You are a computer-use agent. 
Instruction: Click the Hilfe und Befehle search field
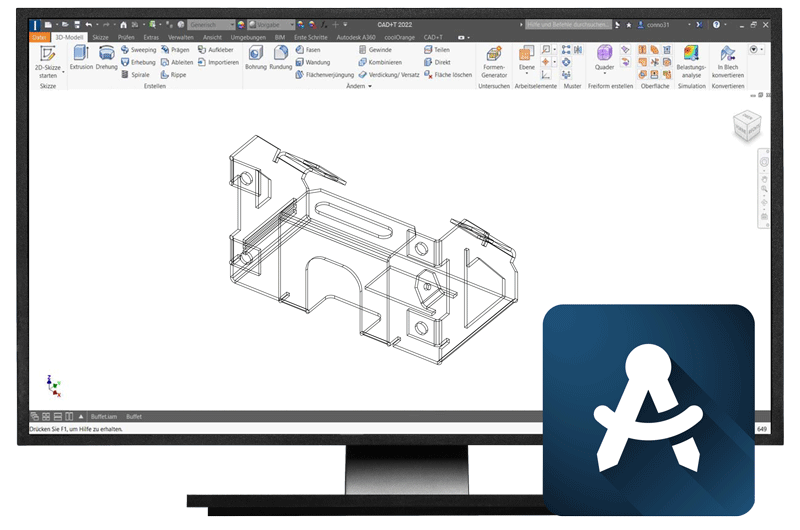[x=568, y=24]
